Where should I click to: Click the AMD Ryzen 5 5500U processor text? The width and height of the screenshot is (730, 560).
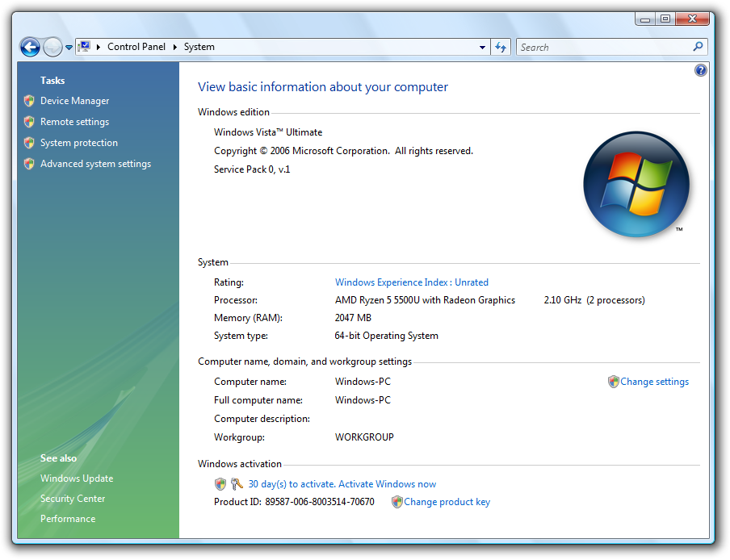click(x=425, y=300)
